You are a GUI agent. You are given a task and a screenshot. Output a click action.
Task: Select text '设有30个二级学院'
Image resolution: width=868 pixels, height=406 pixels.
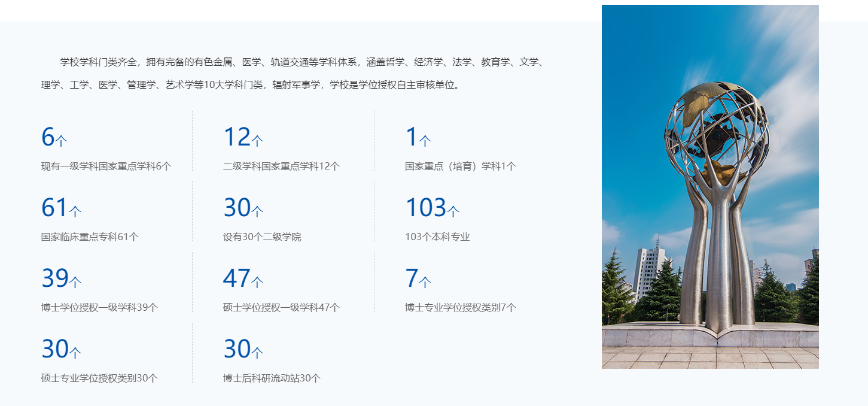click(x=262, y=237)
